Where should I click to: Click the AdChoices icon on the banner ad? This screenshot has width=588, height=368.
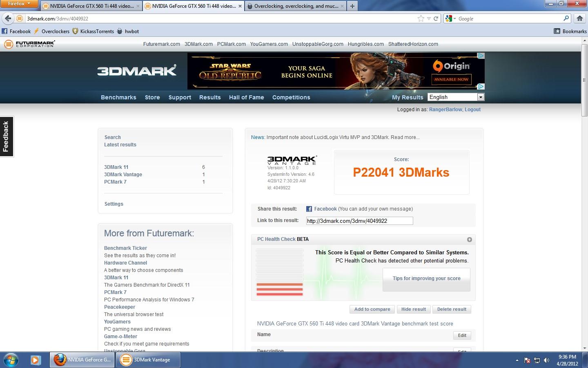click(481, 56)
